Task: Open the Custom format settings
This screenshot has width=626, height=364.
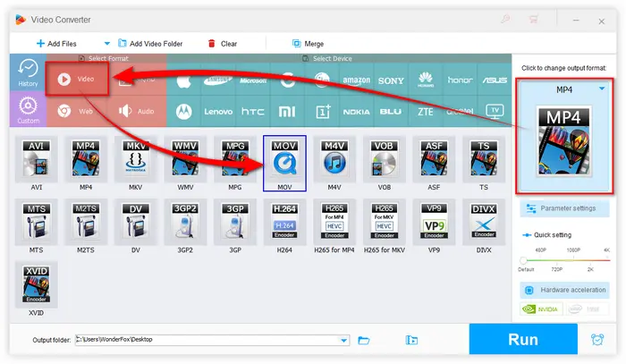Action: (x=28, y=109)
